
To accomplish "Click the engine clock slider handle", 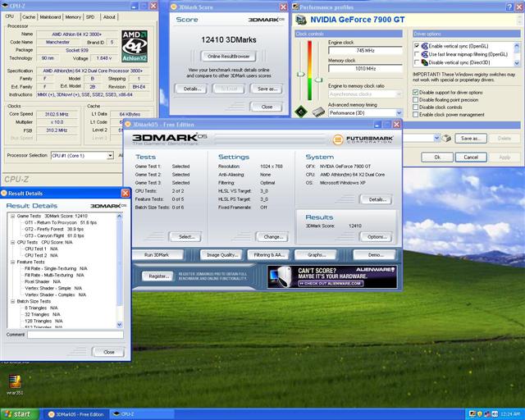I will pos(301,74).
